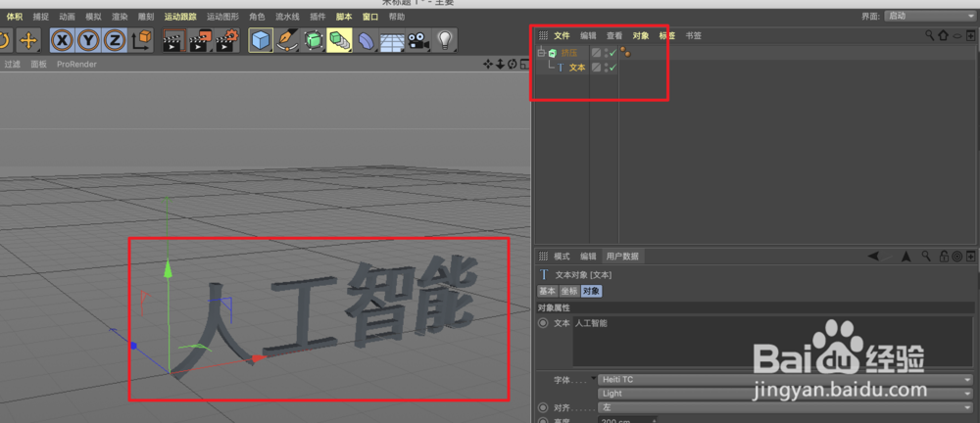The height and width of the screenshot is (423, 980).
Task: Open the 运动跟踪 menu
Action: coord(180,17)
